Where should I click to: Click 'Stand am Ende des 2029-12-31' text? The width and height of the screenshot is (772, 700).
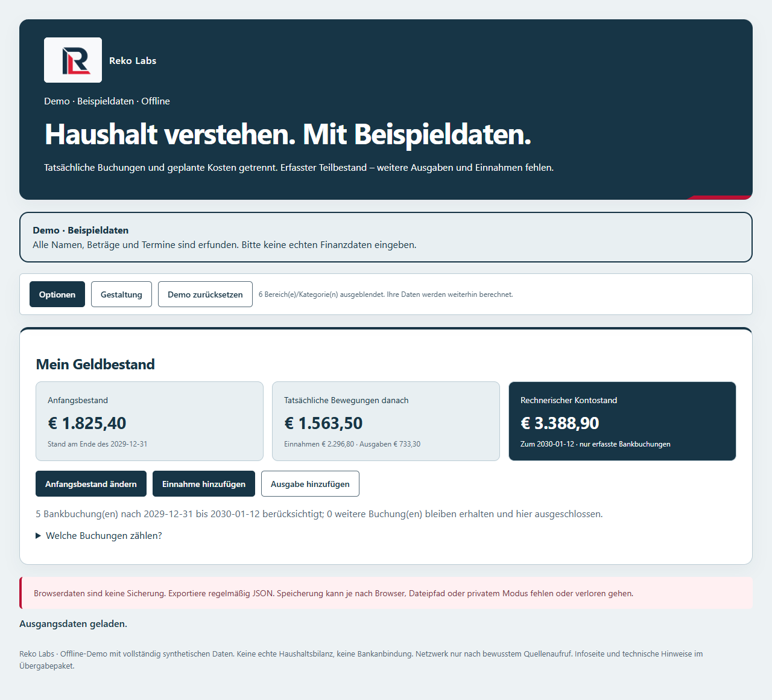(x=98, y=444)
